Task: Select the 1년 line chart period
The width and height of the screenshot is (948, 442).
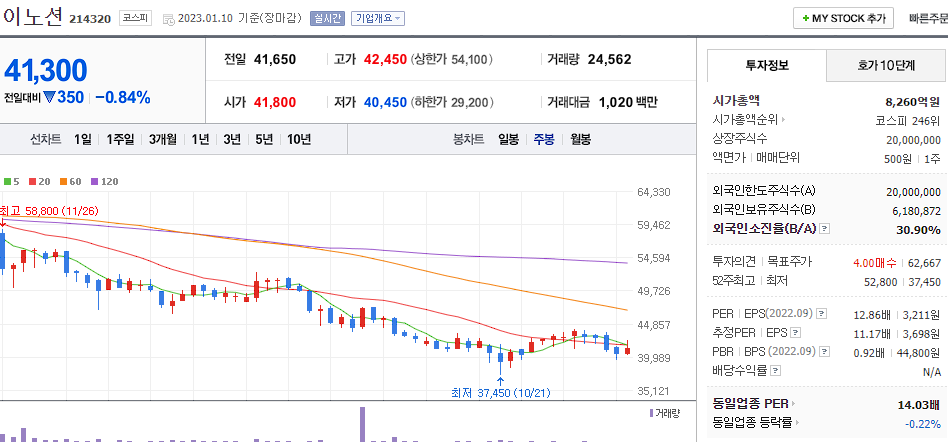Action: click(x=200, y=140)
